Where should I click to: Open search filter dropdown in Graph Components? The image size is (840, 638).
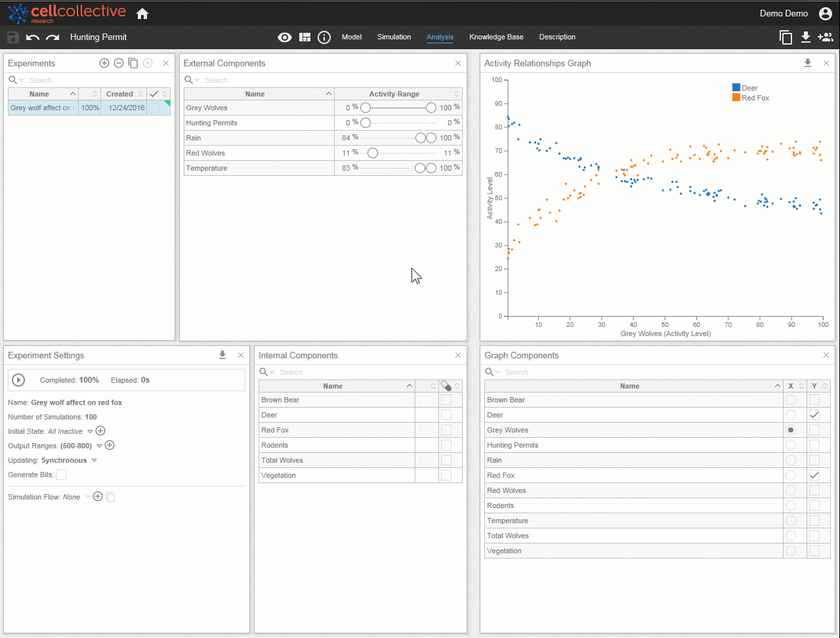(498, 372)
